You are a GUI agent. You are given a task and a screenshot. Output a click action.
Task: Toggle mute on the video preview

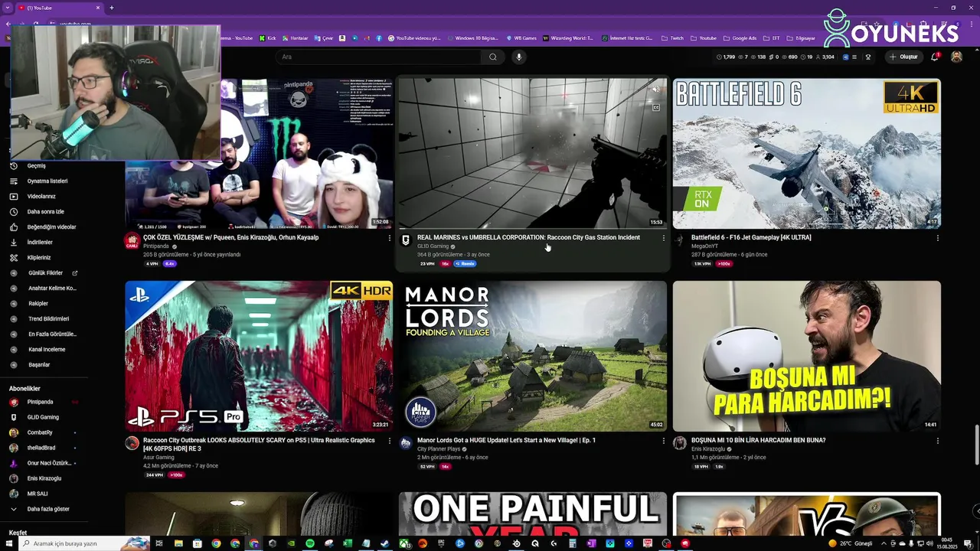(656, 90)
